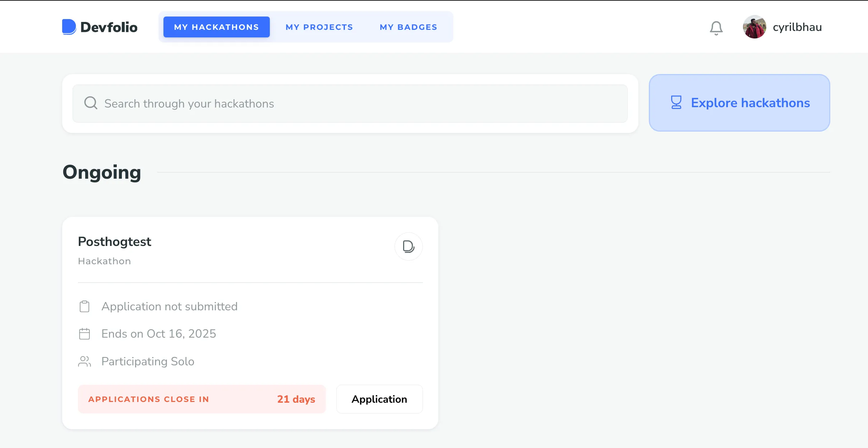Go to the My Badges tab
868x448 pixels.
point(408,27)
